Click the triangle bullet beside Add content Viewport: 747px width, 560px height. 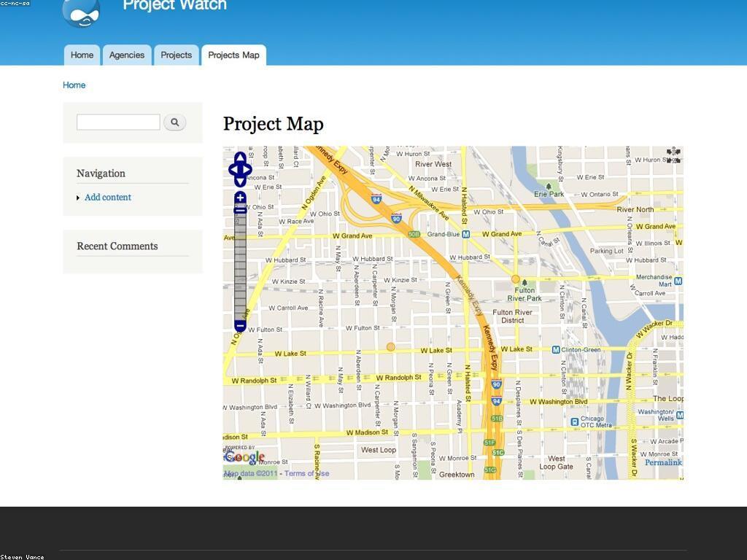click(78, 198)
